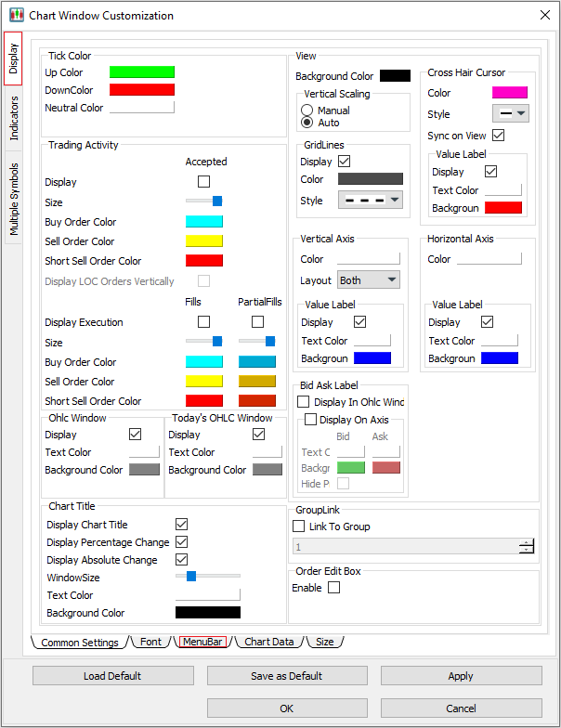
Task: Open the GridLines Style dropdown
Action: point(371,201)
